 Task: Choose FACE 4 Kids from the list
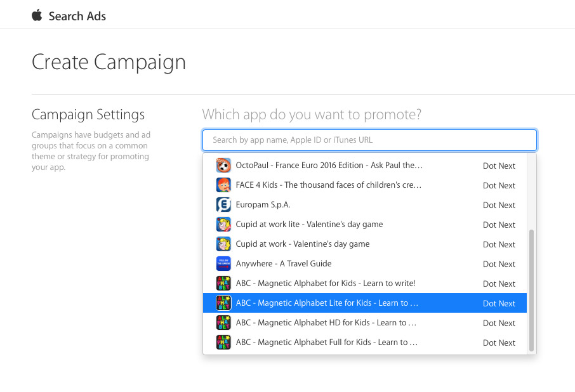(x=328, y=185)
